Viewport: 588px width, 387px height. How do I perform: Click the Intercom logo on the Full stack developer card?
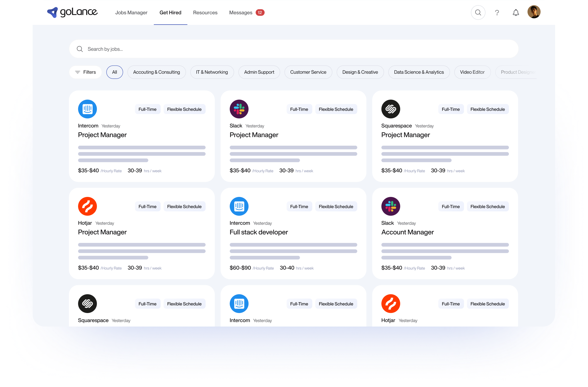pos(239,206)
